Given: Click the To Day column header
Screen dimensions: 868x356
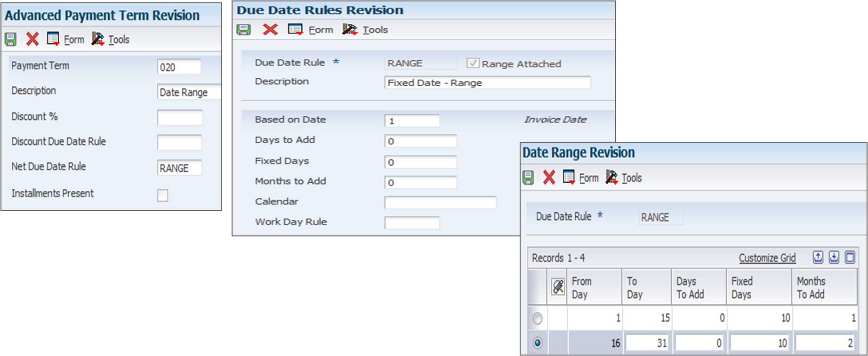Looking at the screenshot, I should (x=647, y=287).
